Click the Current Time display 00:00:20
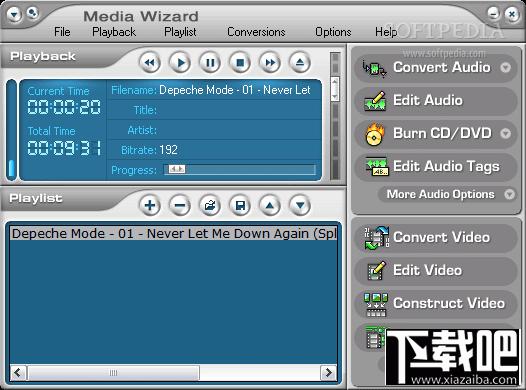 pos(64,107)
